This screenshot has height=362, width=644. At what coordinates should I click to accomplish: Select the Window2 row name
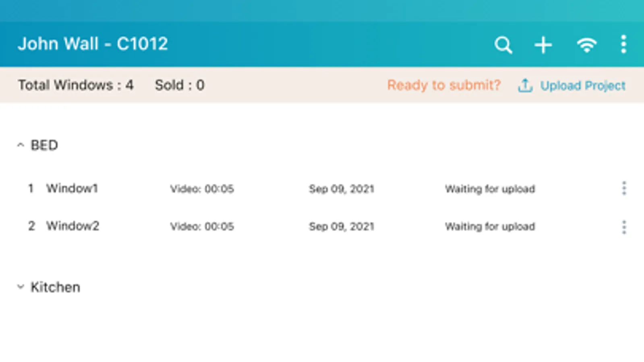point(72,226)
